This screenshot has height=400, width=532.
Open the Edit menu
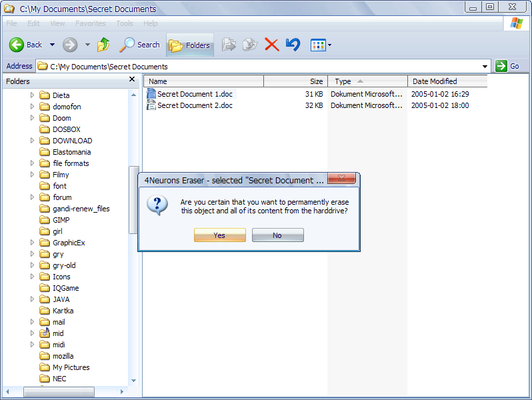[33, 23]
